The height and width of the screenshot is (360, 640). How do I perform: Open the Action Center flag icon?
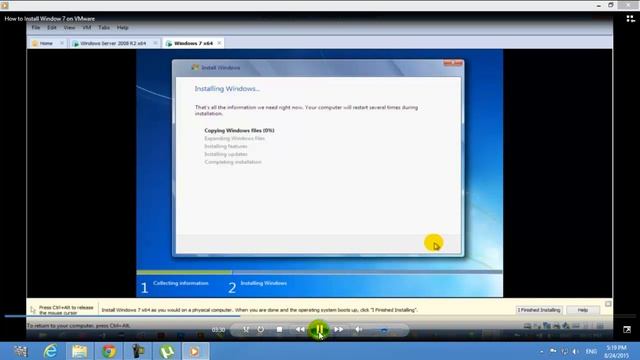553,351
